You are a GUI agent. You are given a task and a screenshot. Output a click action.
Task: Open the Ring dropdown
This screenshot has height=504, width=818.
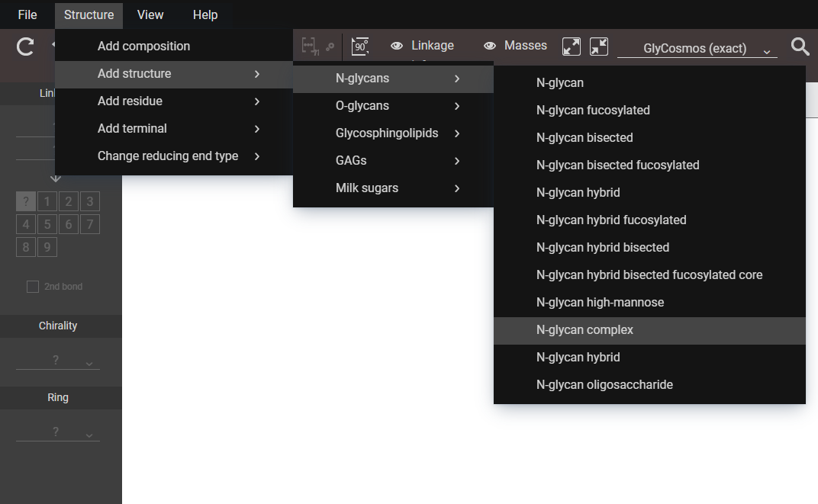[x=58, y=432]
